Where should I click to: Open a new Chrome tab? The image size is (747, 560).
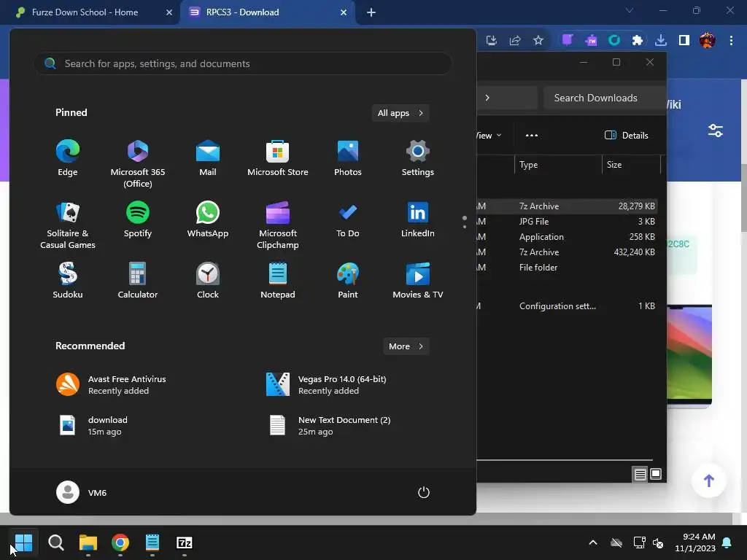pyautogui.click(x=371, y=12)
